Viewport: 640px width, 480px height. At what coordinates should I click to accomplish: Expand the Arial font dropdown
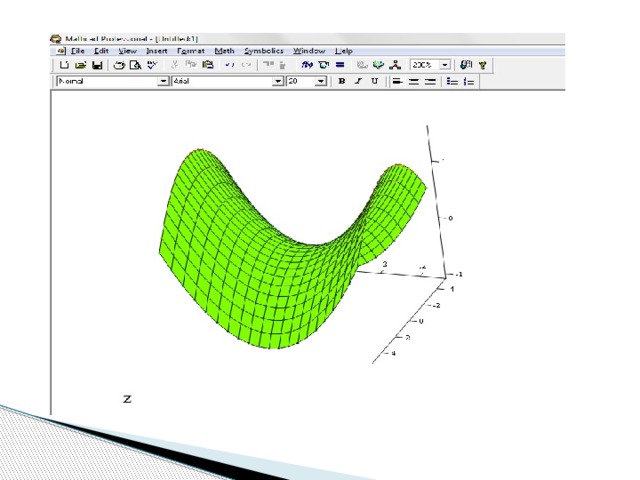(278, 82)
